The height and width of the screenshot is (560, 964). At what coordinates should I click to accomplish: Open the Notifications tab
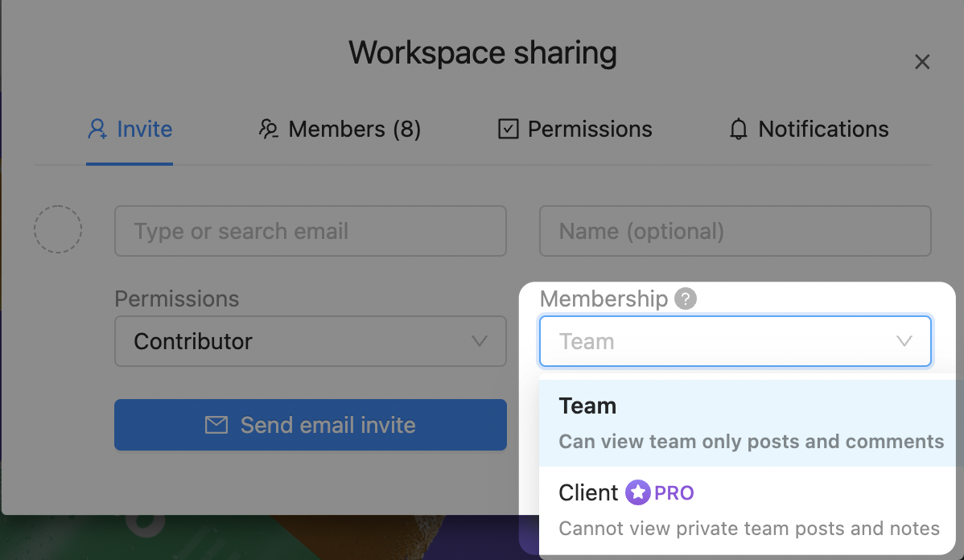click(x=809, y=130)
